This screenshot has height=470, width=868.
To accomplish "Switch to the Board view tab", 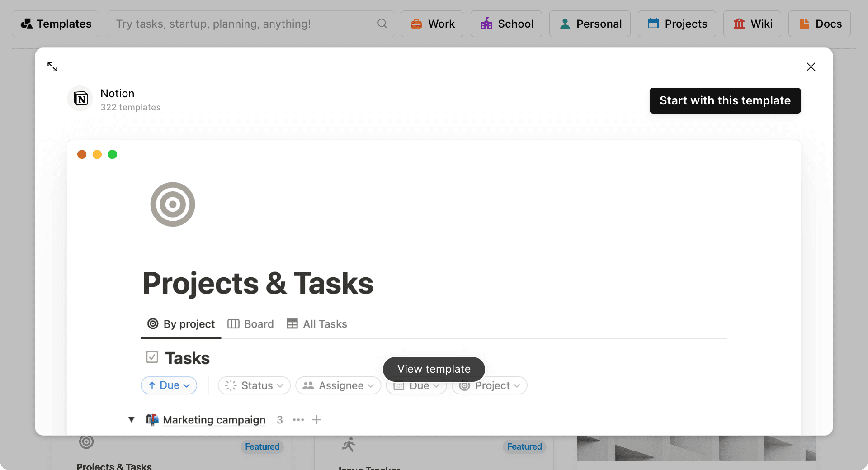I will [251, 324].
